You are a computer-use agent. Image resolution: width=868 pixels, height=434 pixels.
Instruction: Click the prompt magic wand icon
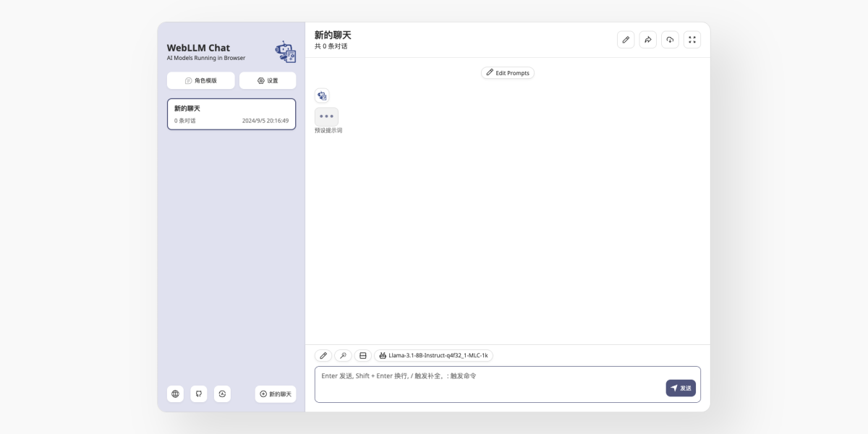coord(344,355)
